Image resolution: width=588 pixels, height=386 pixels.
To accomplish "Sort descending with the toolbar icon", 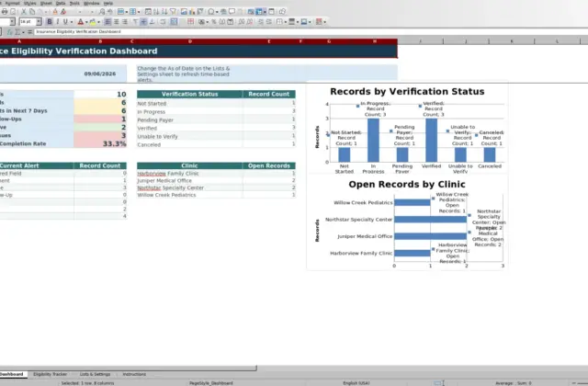I will pos(164,12).
